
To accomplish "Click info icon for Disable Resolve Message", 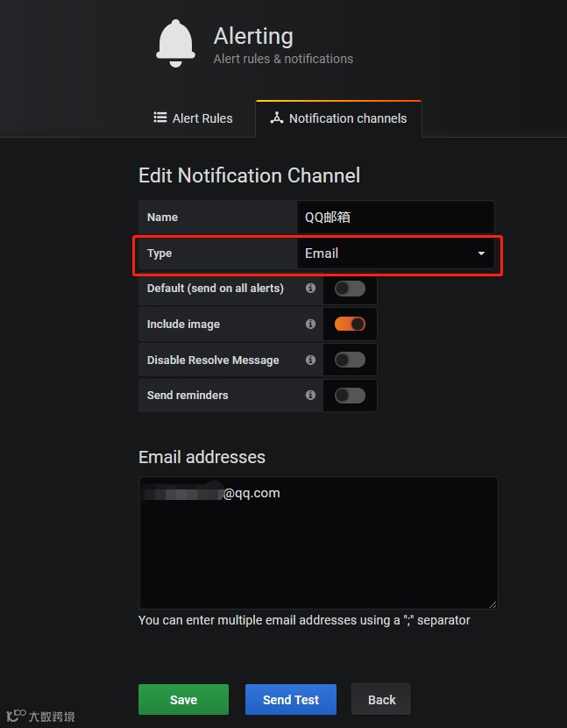I will pyautogui.click(x=310, y=360).
